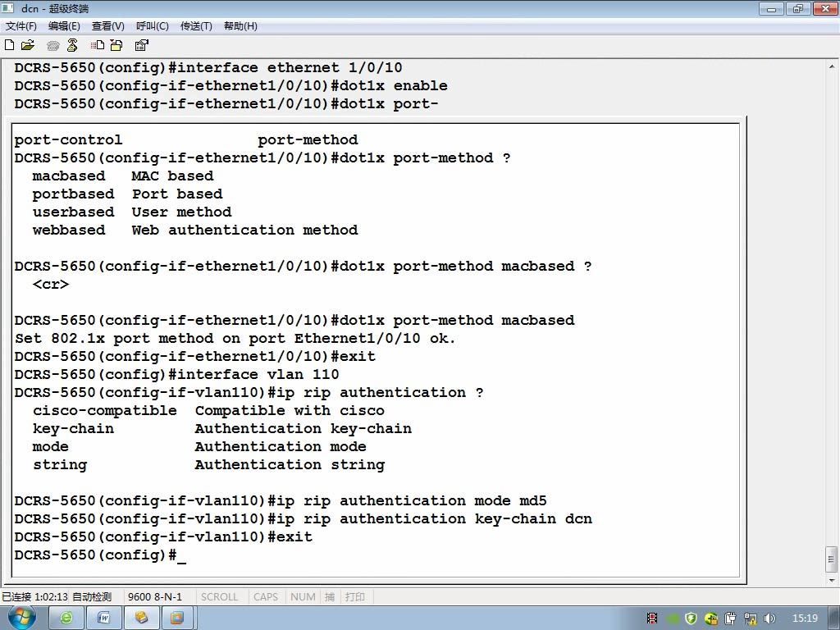Select the HyperTerminal yellow phone taskbar button
Image resolution: width=840 pixels, height=630 pixels.
point(141,619)
